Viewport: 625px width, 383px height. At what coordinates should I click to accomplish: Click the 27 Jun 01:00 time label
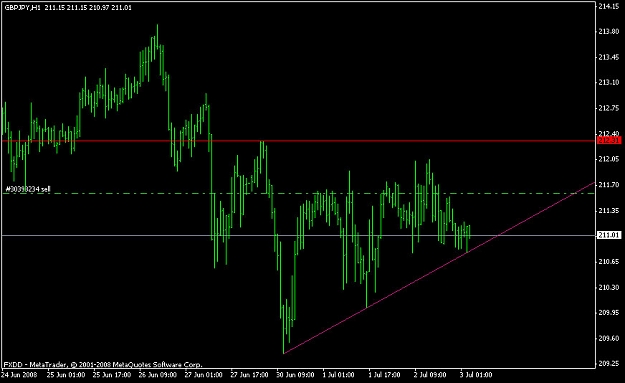[x=203, y=375]
